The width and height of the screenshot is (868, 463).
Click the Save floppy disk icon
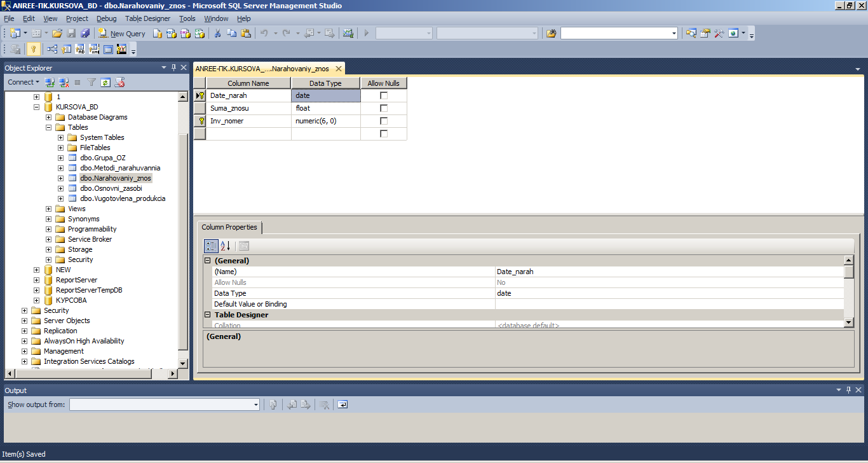click(71, 33)
